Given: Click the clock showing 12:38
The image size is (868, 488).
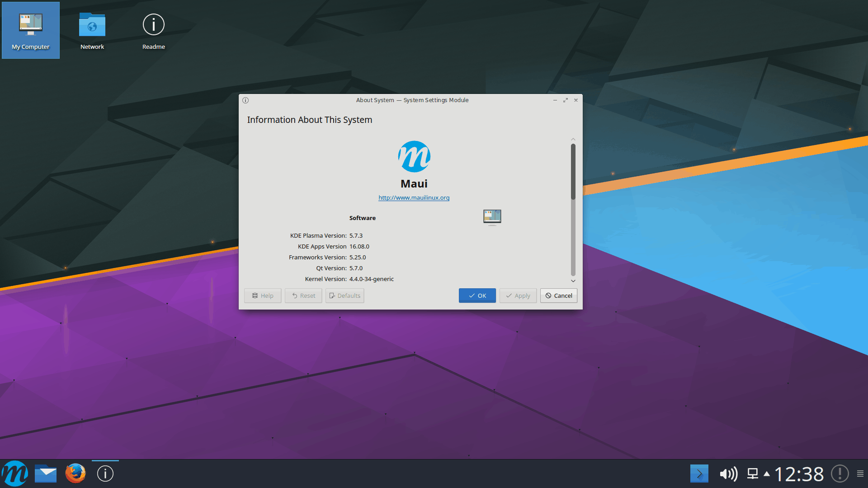Looking at the screenshot, I should 799,474.
